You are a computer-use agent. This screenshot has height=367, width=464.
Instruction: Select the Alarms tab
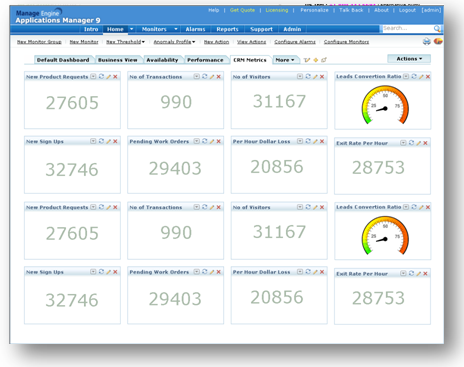[195, 29]
